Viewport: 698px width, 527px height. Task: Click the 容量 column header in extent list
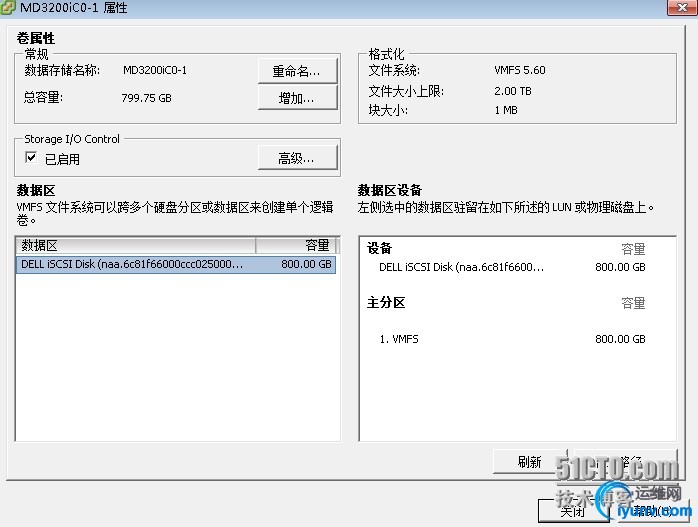(296, 245)
